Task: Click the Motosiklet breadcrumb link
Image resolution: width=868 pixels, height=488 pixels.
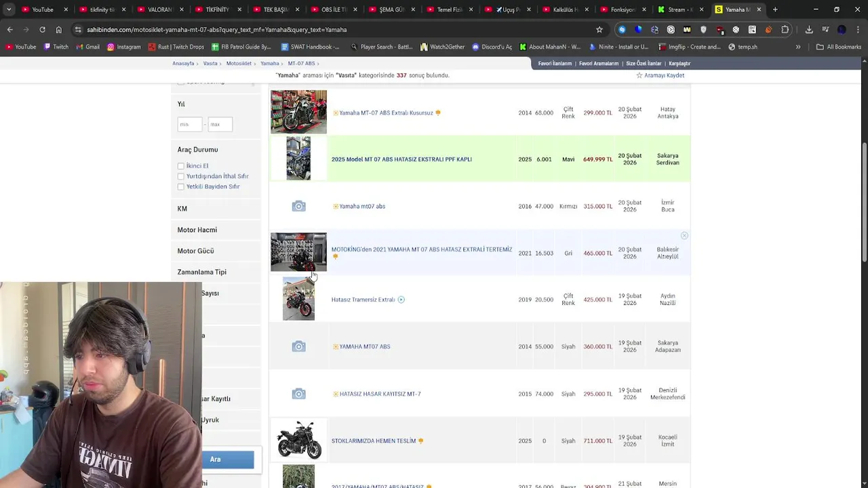Action: [239, 64]
